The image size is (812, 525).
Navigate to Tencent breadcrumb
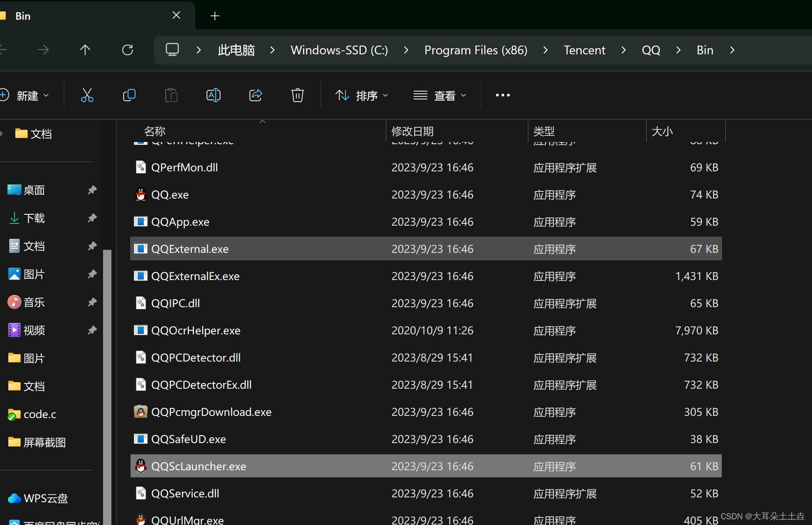pos(584,50)
